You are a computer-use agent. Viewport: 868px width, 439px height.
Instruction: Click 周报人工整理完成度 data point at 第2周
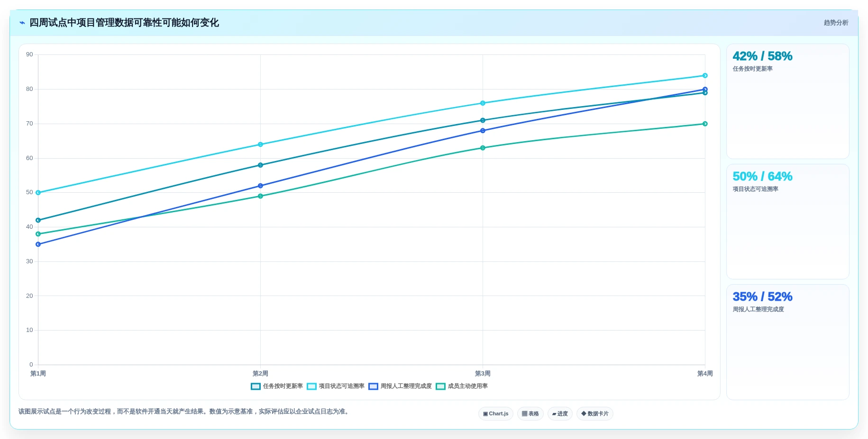(x=260, y=186)
